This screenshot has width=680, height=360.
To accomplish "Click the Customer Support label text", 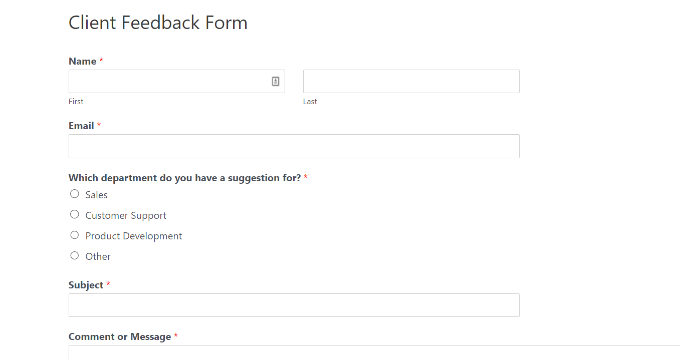I will coord(126,216).
